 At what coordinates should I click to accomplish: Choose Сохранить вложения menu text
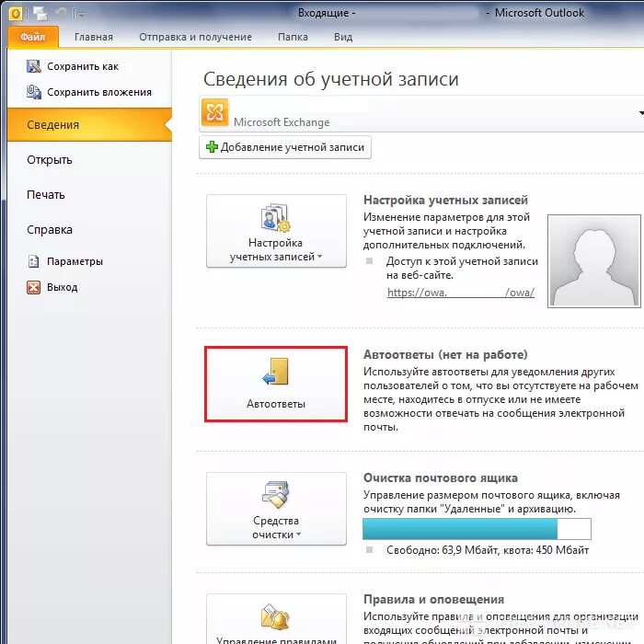pos(99,92)
